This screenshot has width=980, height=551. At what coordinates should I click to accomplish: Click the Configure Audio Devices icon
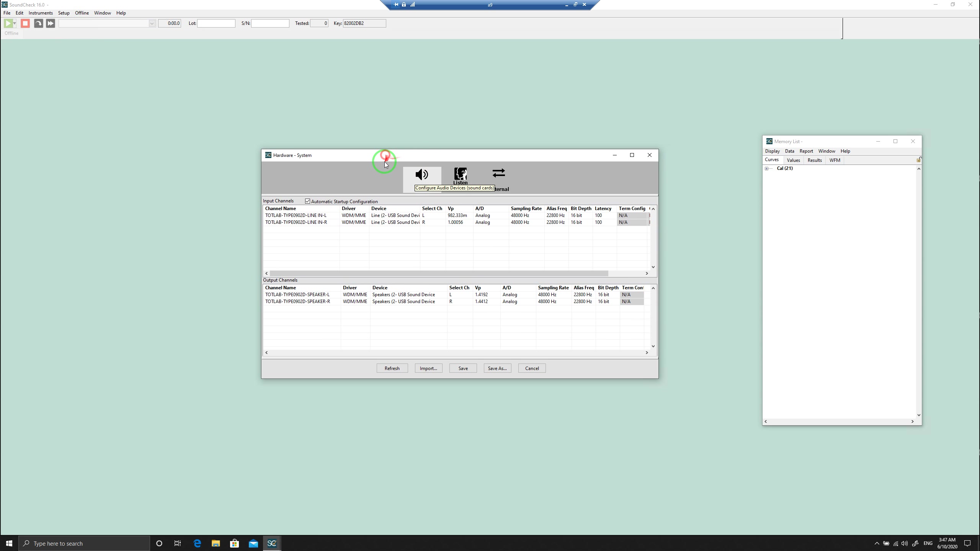(422, 176)
